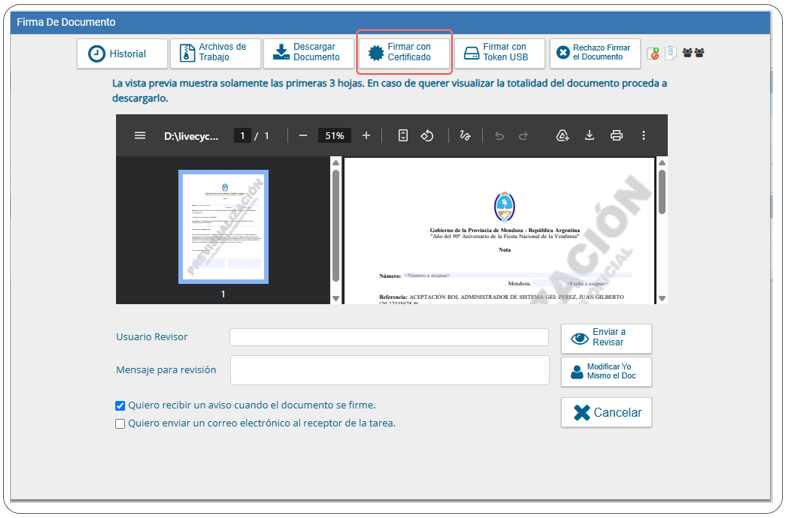The width and height of the screenshot is (786, 518).
Task: Choose Firmar con Token USB
Action: click(x=499, y=53)
